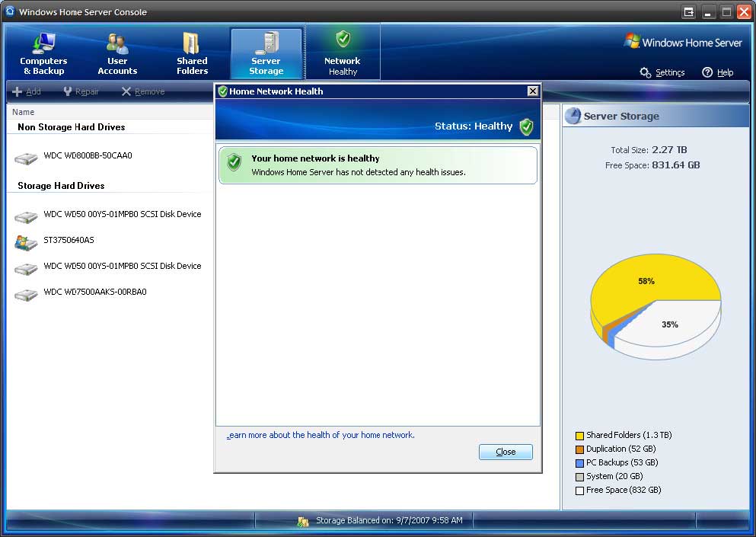Viewport: 756px width, 537px height.
Task: Click the Help question mark icon
Action: click(x=707, y=72)
